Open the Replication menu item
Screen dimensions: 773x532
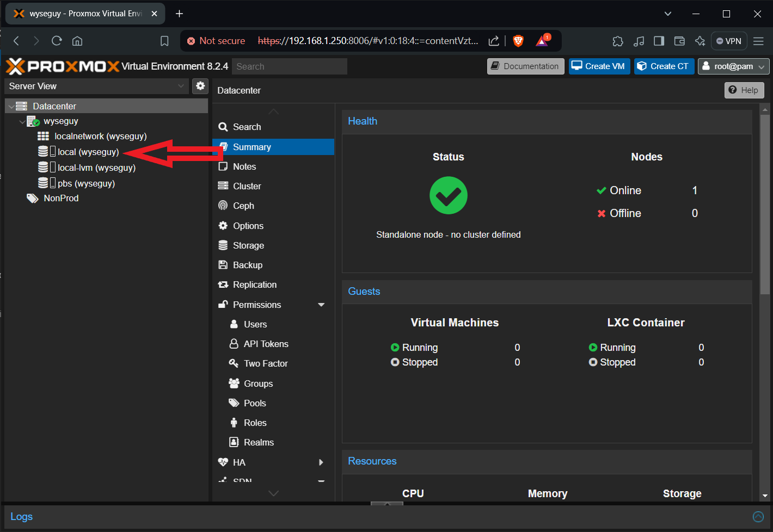tap(273, 284)
